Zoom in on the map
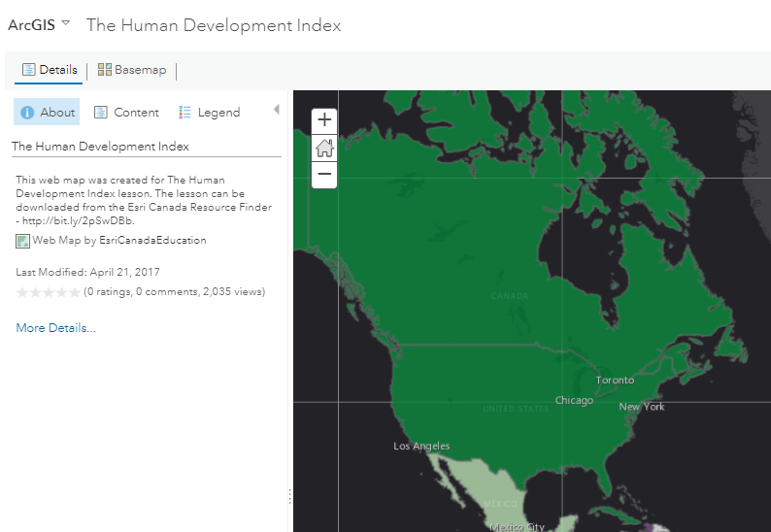Viewport: 771px width, 532px height. 324,120
